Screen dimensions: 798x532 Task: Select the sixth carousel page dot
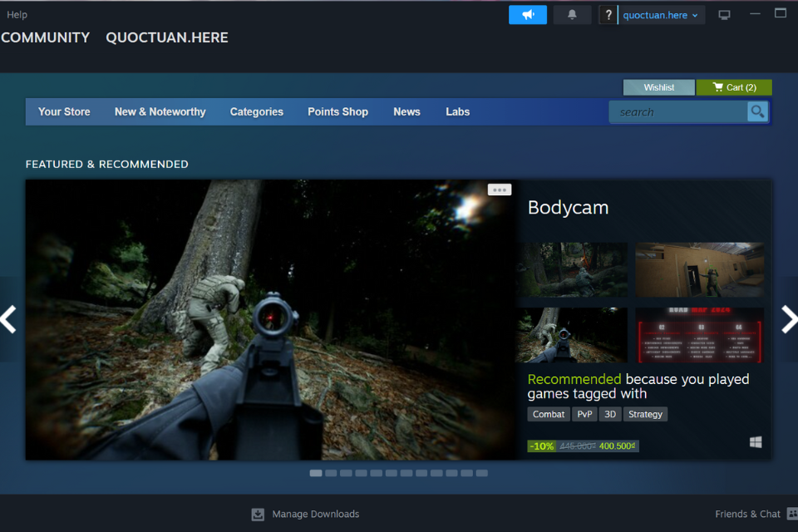[x=391, y=473]
